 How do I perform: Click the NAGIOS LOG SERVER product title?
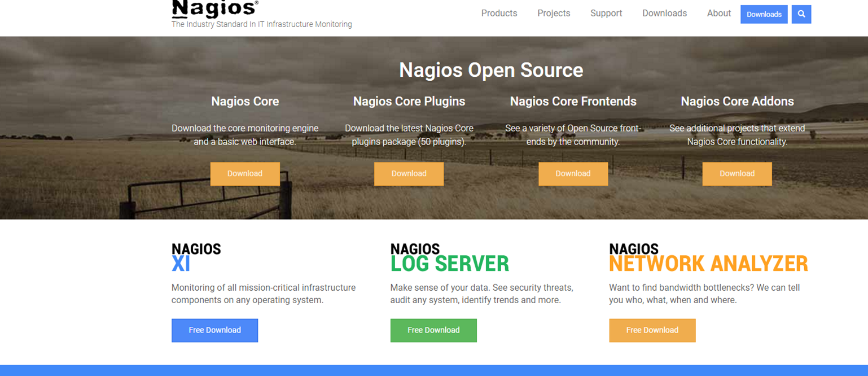[450, 257]
